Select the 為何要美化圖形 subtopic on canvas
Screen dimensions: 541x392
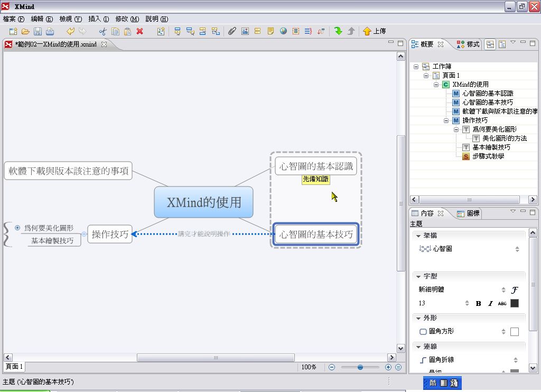click(49, 228)
